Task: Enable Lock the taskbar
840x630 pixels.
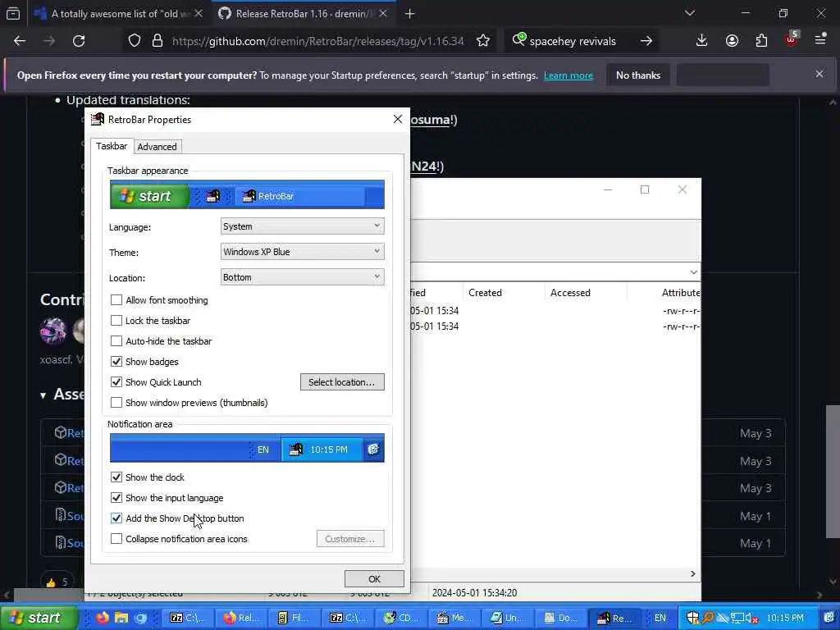Action: (x=116, y=321)
